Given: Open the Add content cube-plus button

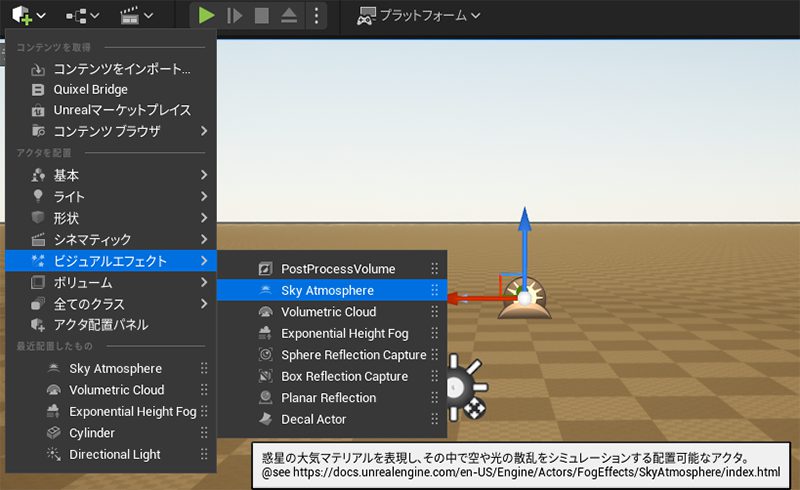Looking at the screenshot, I should pyautogui.click(x=26, y=15).
